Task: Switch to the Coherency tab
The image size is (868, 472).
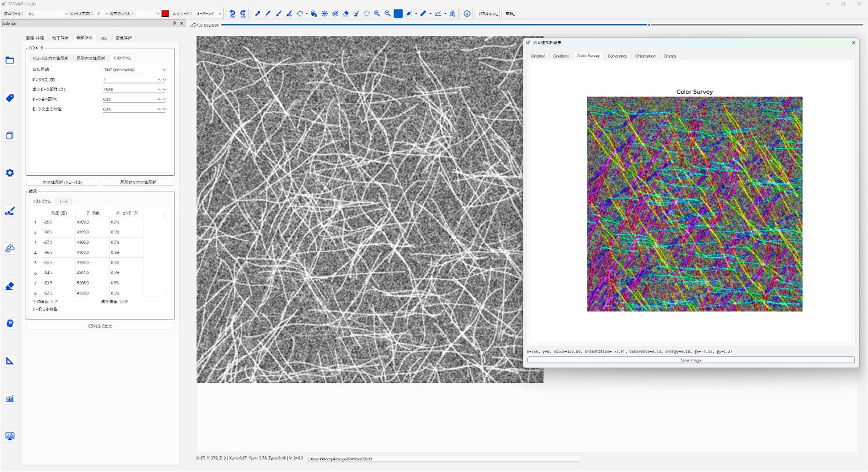Action: tap(617, 56)
